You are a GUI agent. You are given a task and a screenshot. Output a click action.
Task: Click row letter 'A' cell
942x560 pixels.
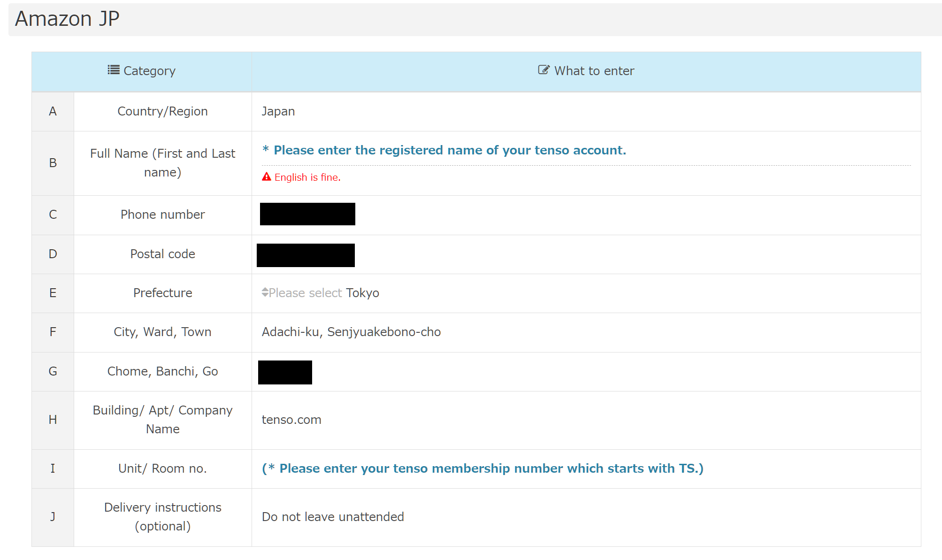[x=53, y=112]
